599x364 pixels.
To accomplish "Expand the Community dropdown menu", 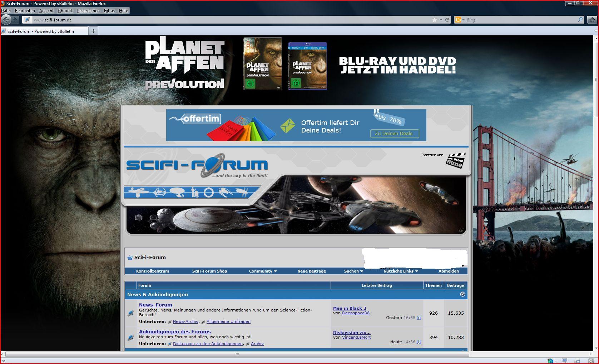I will click(263, 271).
